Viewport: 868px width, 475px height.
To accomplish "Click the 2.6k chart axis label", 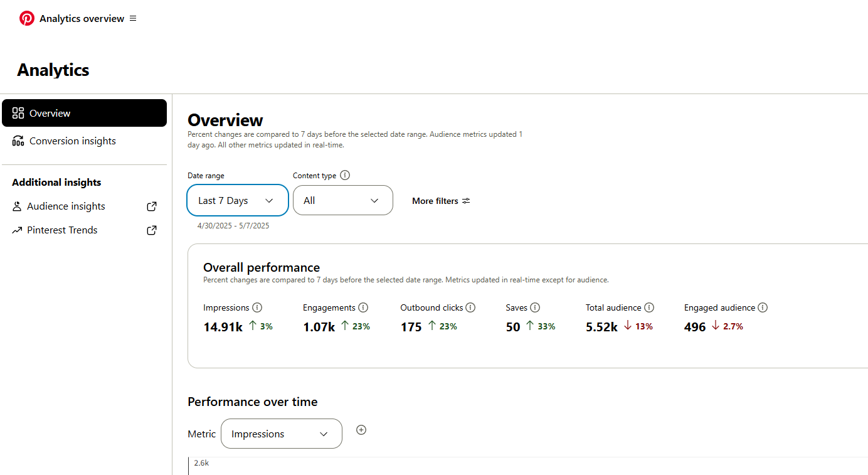I will tap(201, 463).
